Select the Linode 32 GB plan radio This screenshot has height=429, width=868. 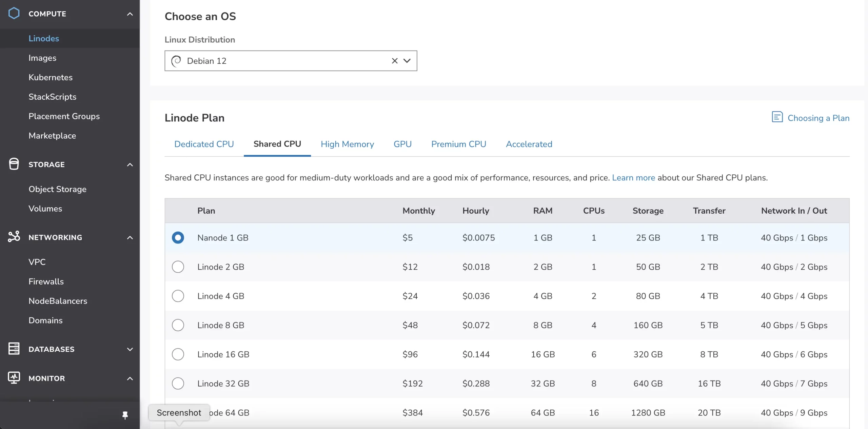pyautogui.click(x=178, y=384)
